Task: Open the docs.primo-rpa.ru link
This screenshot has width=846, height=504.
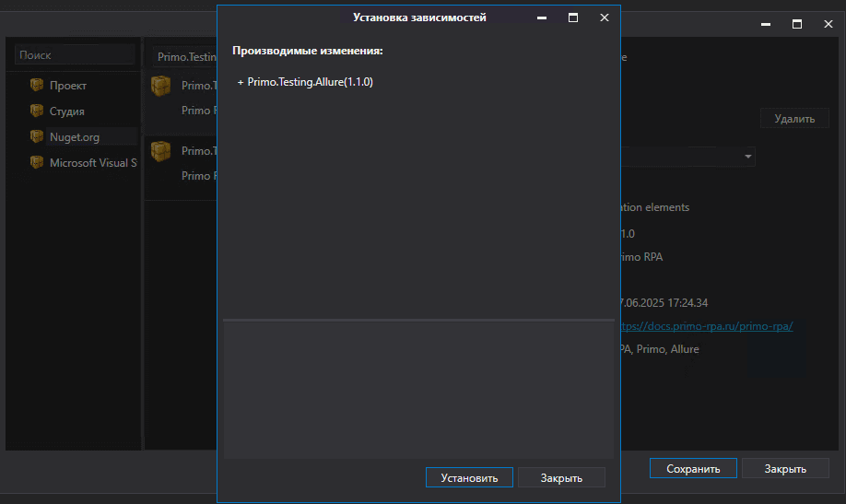Action: click(x=706, y=326)
